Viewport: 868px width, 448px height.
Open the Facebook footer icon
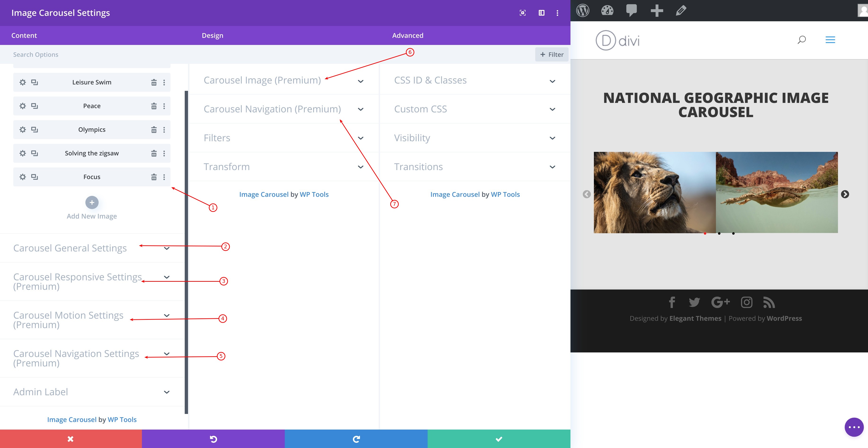[672, 302]
